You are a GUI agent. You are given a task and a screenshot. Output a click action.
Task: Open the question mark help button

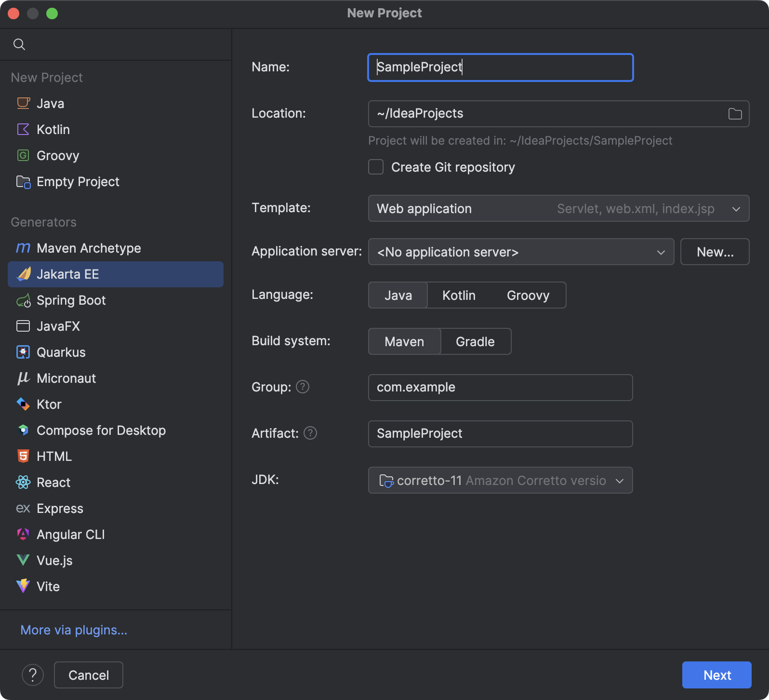(x=33, y=675)
